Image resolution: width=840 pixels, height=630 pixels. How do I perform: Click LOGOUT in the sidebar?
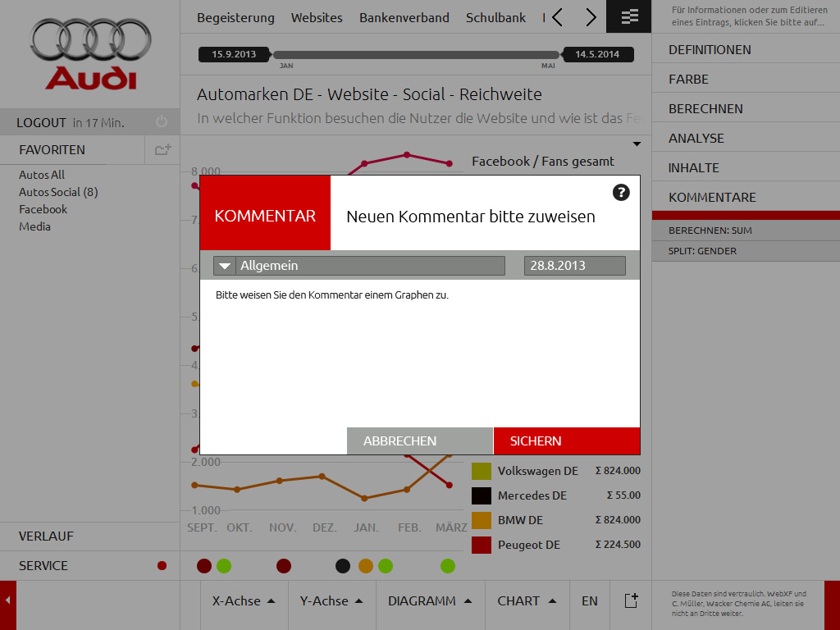click(x=41, y=123)
